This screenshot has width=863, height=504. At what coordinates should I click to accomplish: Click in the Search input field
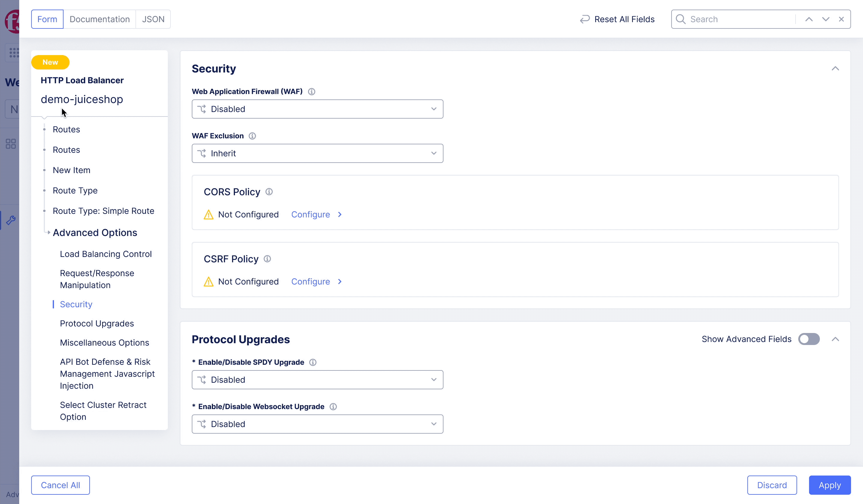(740, 19)
